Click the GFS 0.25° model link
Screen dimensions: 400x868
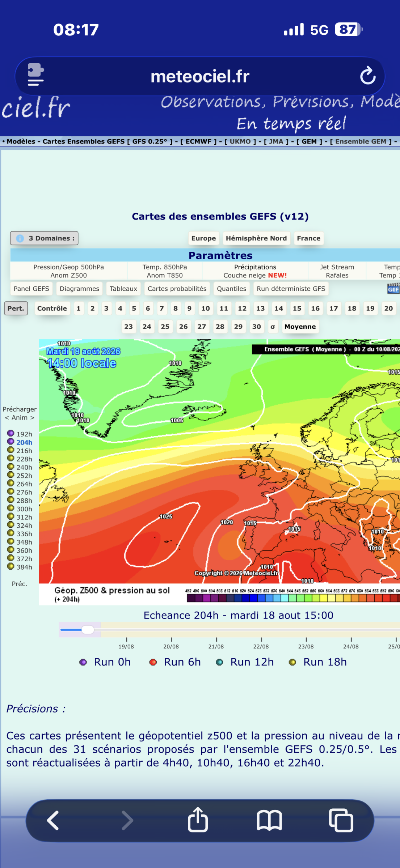150,141
